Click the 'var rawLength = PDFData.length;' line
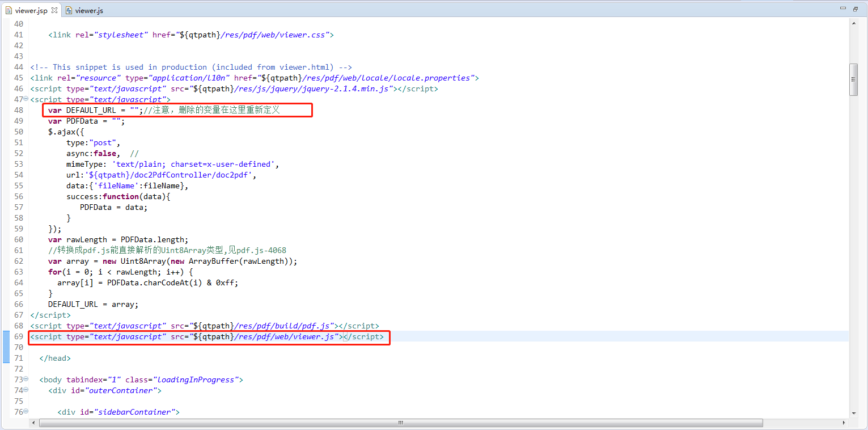Viewport: 868px width, 430px height. (x=118, y=239)
